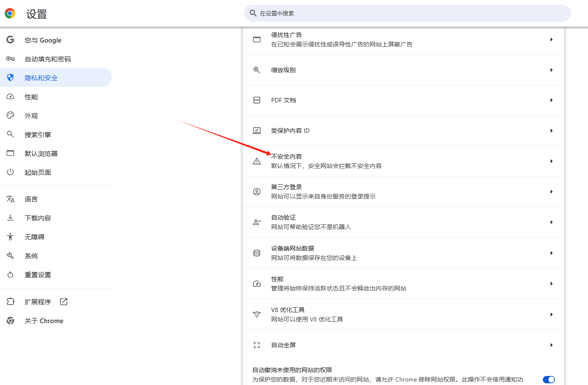Image resolution: width=588 pixels, height=385 pixels.
Task: Open 下载内容 settings section
Action: [x=56, y=218]
